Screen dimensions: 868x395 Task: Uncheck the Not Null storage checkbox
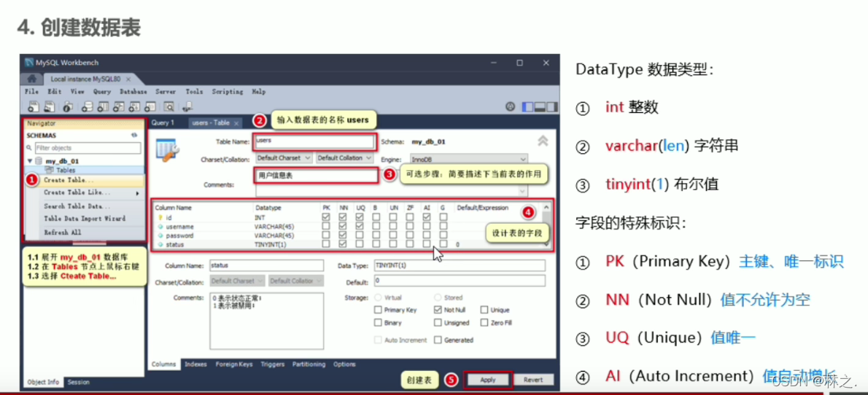coord(438,310)
